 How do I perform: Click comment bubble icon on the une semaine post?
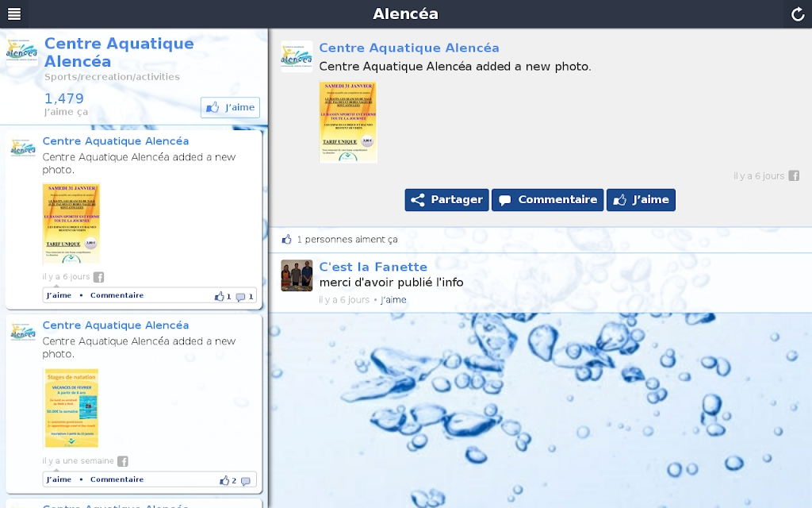pyautogui.click(x=246, y=481)
